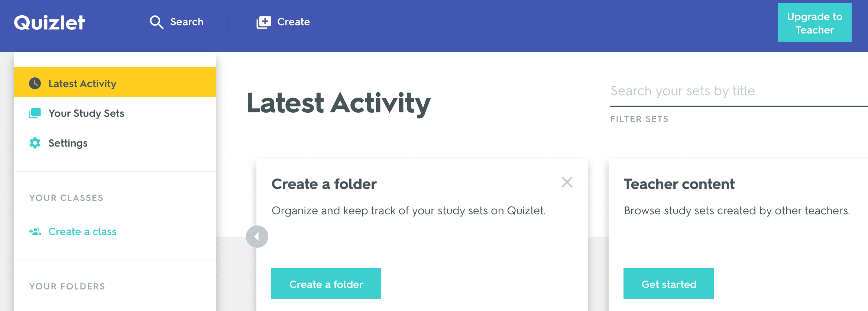The width and height of the screenshot is (868, 311).
Task: Click the teal Create a folder button
Action: click(x=326, y=283)
